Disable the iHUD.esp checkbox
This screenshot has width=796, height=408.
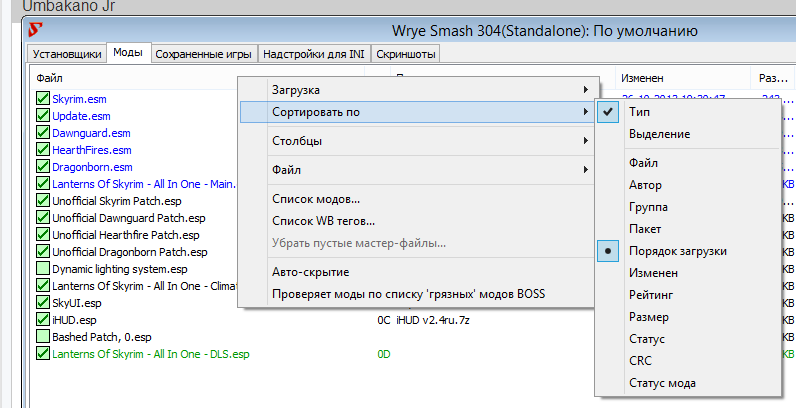pos(43,320)
